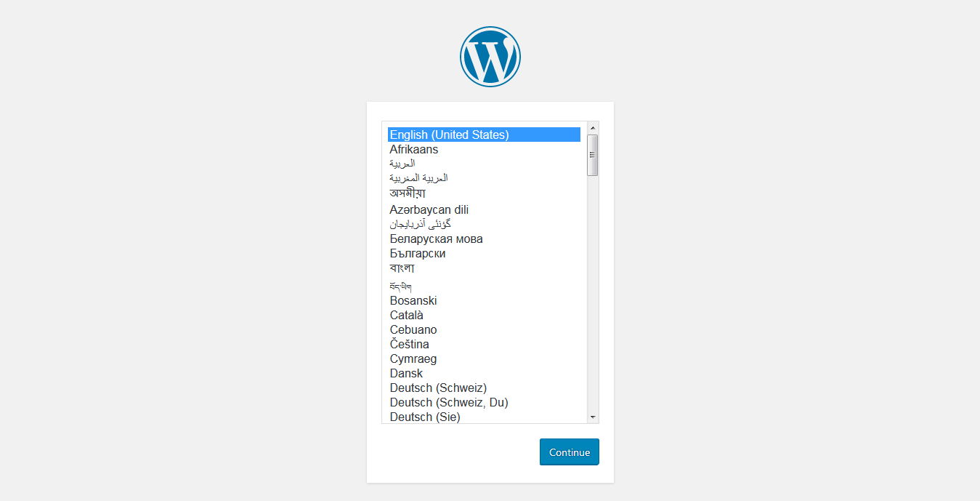
Task: Choose Azərbaycan dili language option
Action: (429, 209)
